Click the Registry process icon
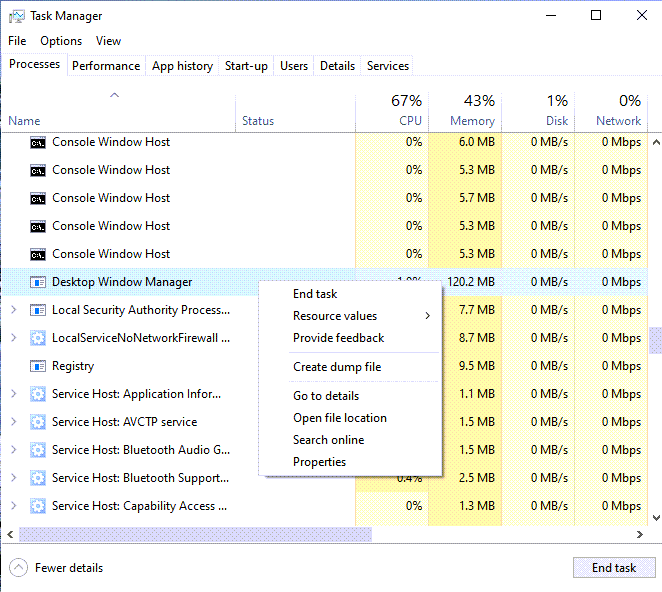Screen dimensions: 662x592 tap(38, 366)
